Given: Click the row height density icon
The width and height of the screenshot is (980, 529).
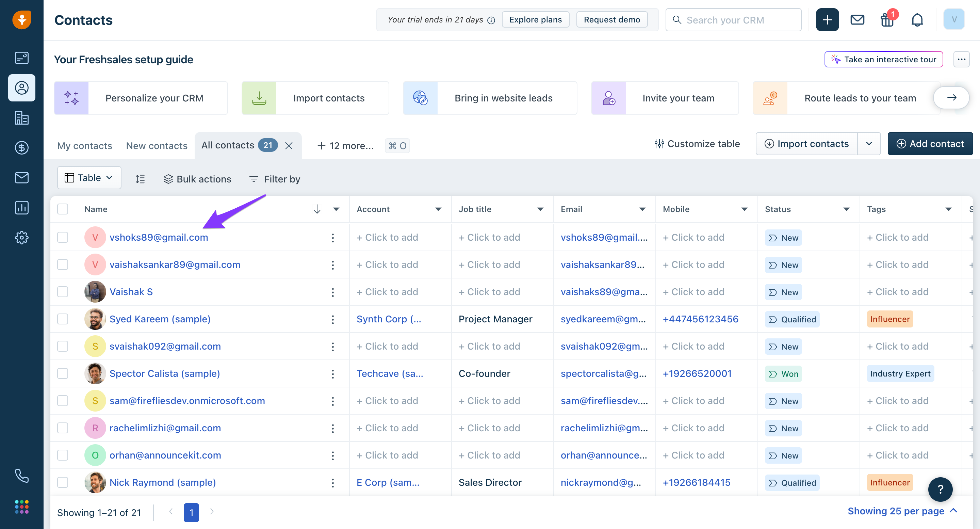Looking at the screenshot, I should point(140,179).
